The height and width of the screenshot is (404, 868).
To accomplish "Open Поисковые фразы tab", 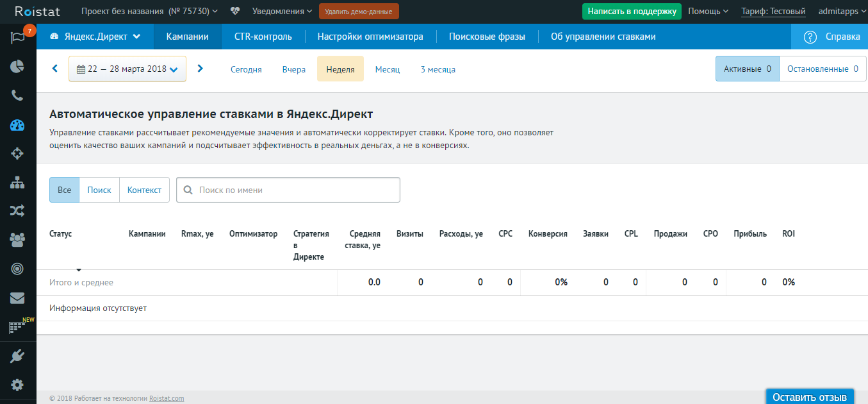I will (x=487, y=37).
